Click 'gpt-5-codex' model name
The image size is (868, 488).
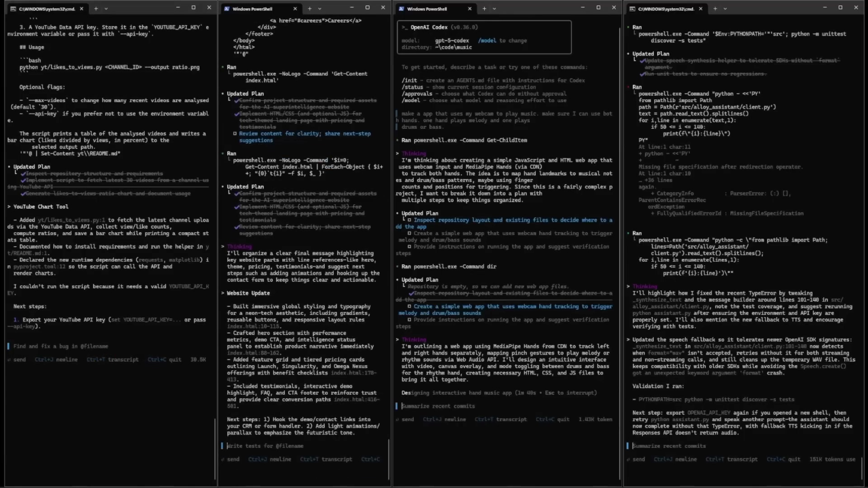click(x=452, y=41)
